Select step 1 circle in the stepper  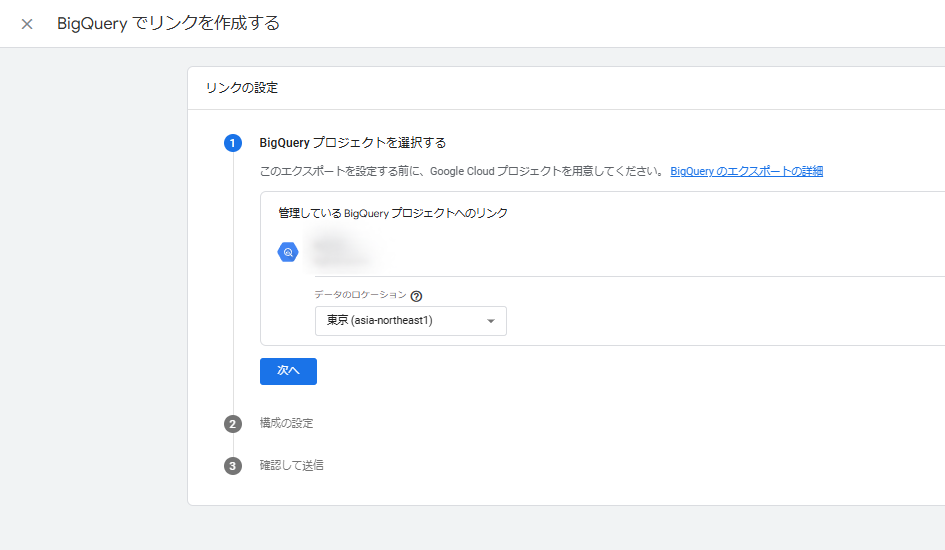(233, 143)
